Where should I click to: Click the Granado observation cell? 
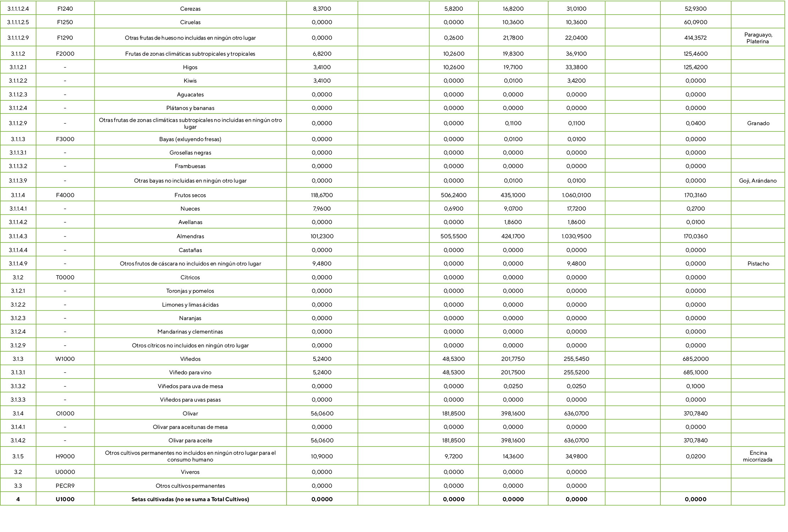pyautogui.click(x=759, y=123)
